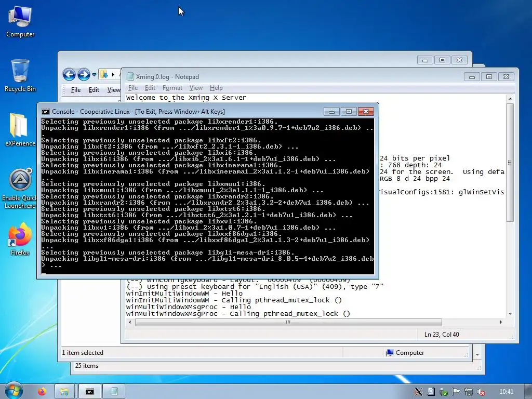532x399 pixels.
Task: Select the eXPerience folder on desktop
Action: (x=20, y=129)
